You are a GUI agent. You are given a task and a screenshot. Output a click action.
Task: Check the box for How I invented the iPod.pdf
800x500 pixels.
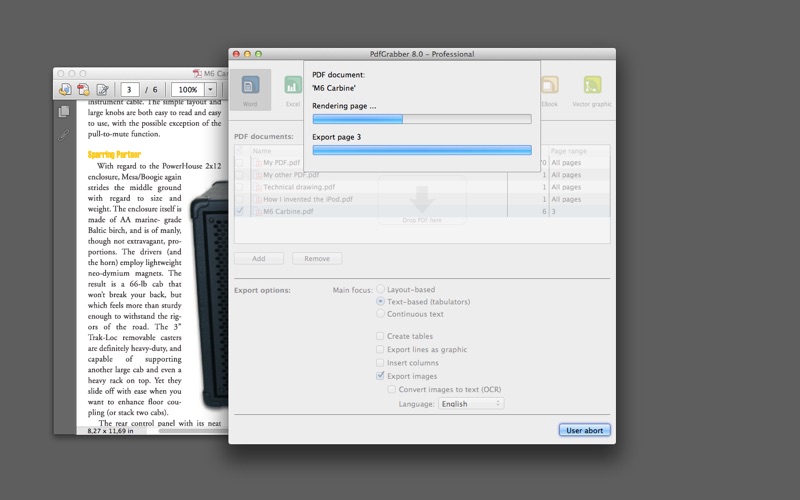pos(239,199)
